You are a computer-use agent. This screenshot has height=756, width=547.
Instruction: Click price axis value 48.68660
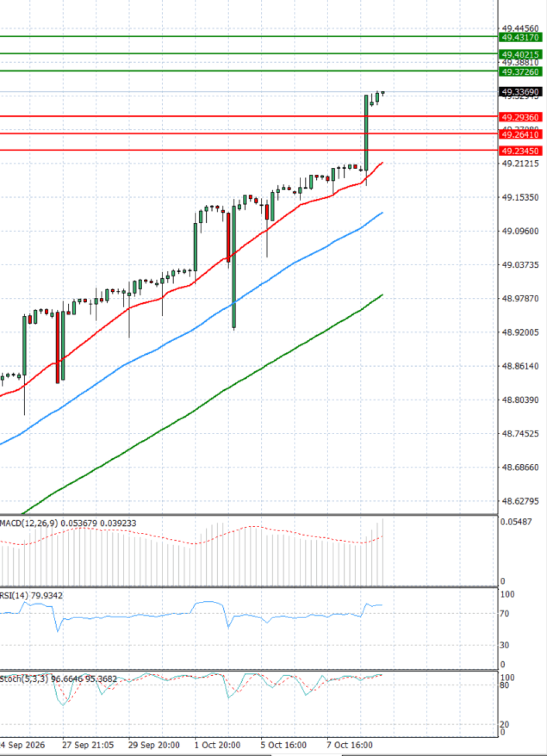click(x=520, y=467)
